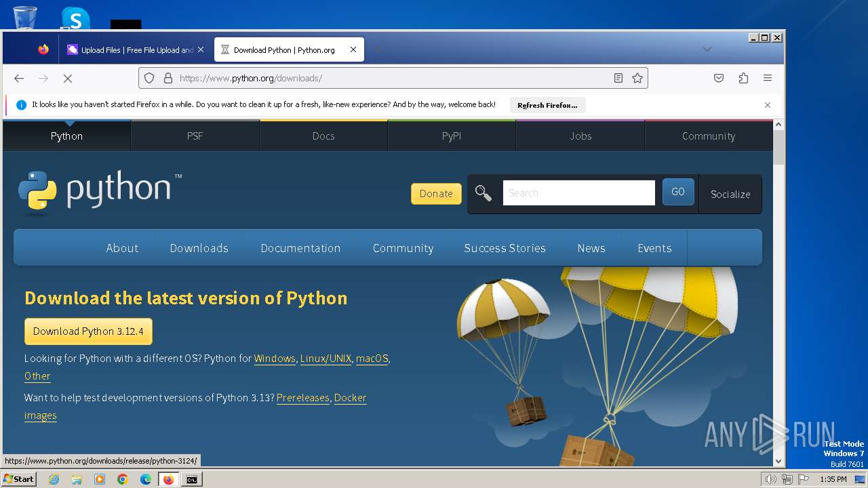868x488 pixels.
Task: Open File Explorer from the taskbar
Action: click(x=77, y=479)
